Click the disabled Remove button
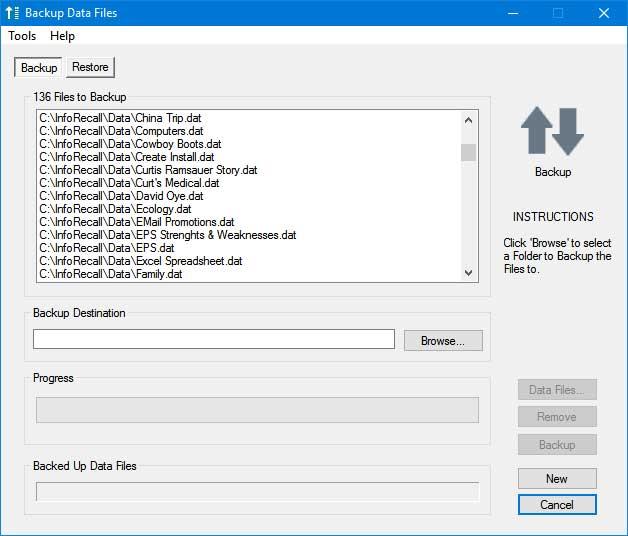This screenshot has height=536, width=628. 557,417
